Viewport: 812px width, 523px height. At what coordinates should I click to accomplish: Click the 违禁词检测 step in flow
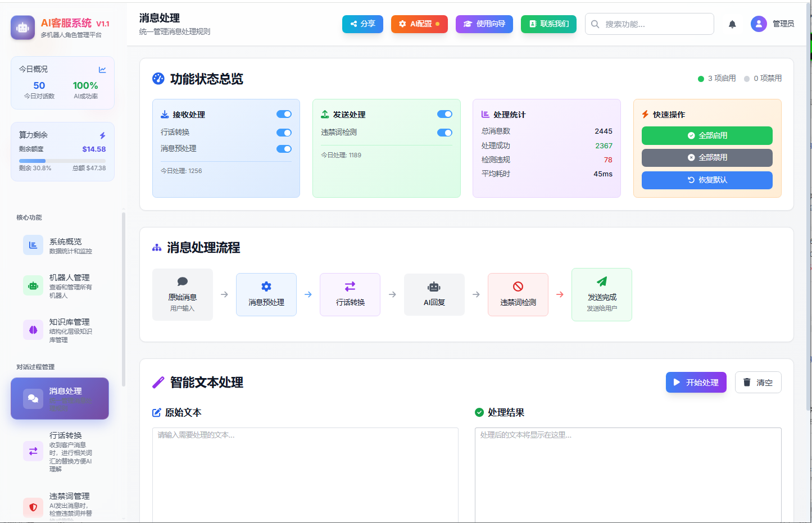[x=518, y=294]
